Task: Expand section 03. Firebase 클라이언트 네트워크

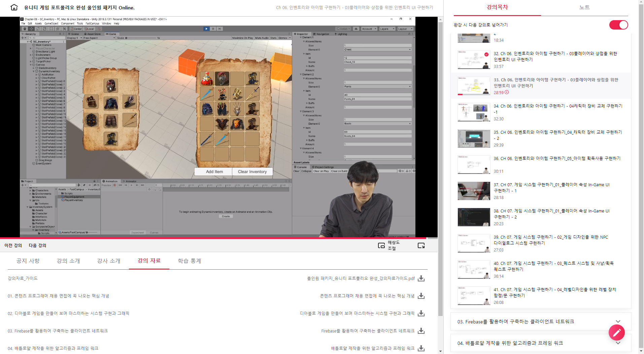Action: click(x=541, y=322)
